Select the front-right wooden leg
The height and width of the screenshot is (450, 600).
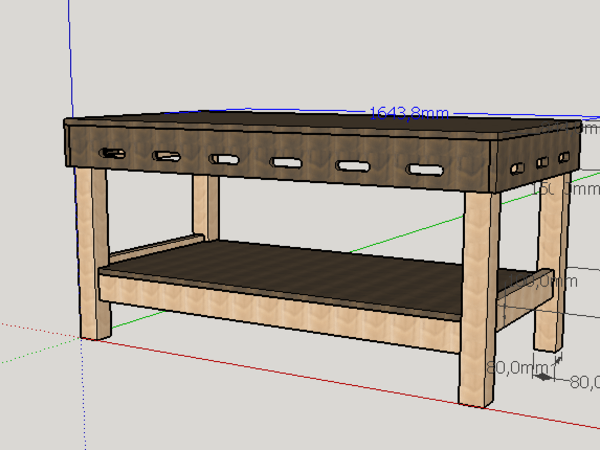[480, 300]
